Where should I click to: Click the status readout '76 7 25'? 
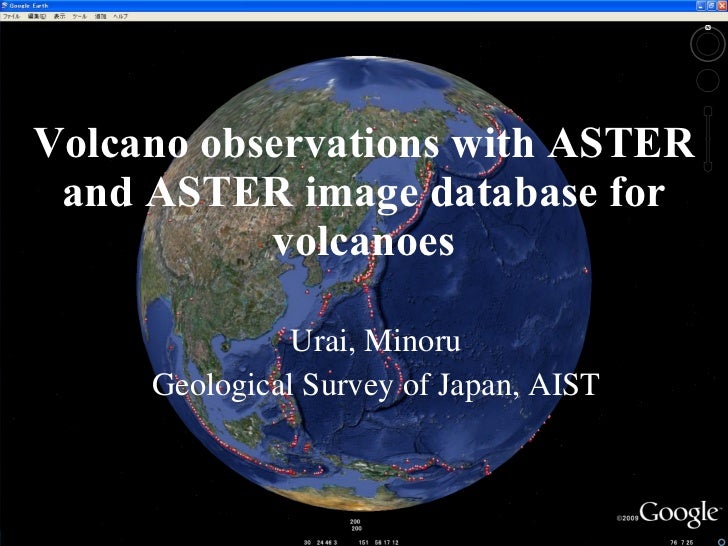click(682, 542)
